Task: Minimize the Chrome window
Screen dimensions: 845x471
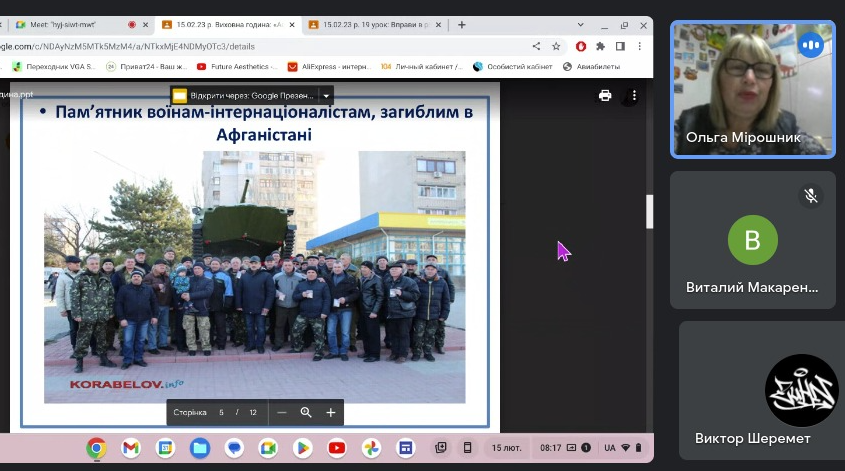Action: tap(605, 25)
